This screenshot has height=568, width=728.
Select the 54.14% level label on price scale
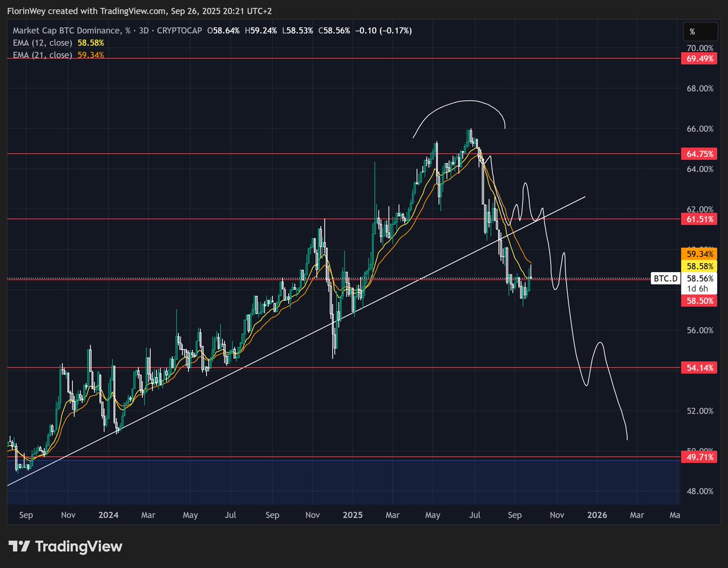pos(699,367)
